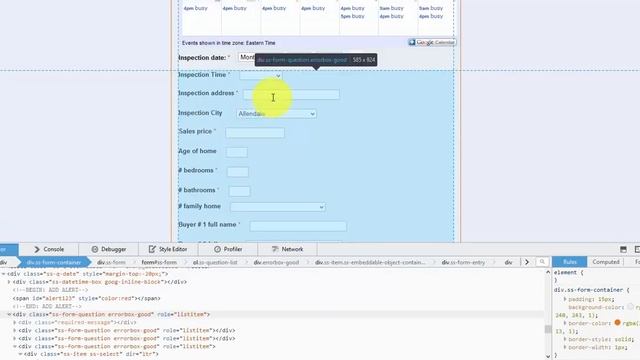Viewport: 640px width, 360px height.
Task: Click the Google Calendar button
Action: pos(432,42)
